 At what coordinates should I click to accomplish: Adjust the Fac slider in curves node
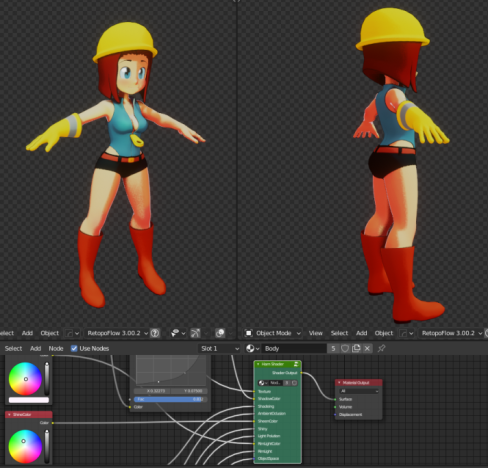(170, 399)
